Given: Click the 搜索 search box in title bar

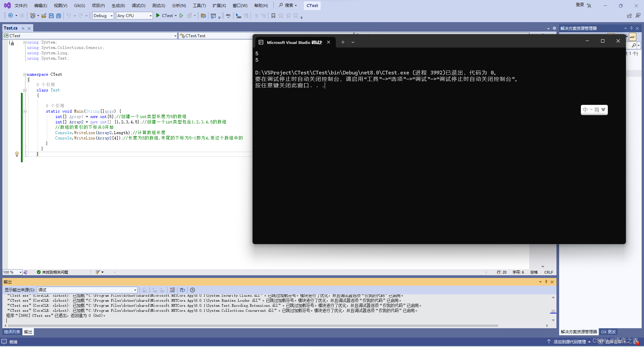Looking at the screenshot, I should 288,5.
